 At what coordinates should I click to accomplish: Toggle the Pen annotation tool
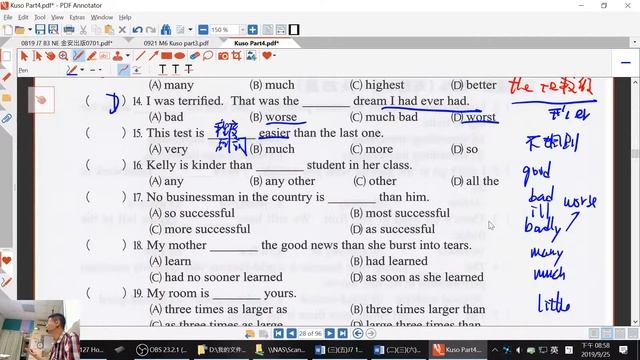pyautogui.click(x=78, y=56)
